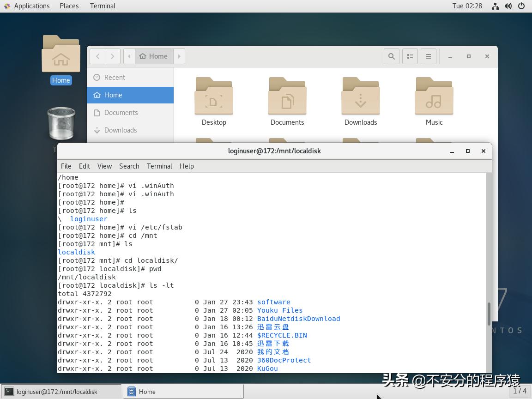532x399 pixels.
Task: Switch to Home window in taskbar
Action: coord(184,392)
